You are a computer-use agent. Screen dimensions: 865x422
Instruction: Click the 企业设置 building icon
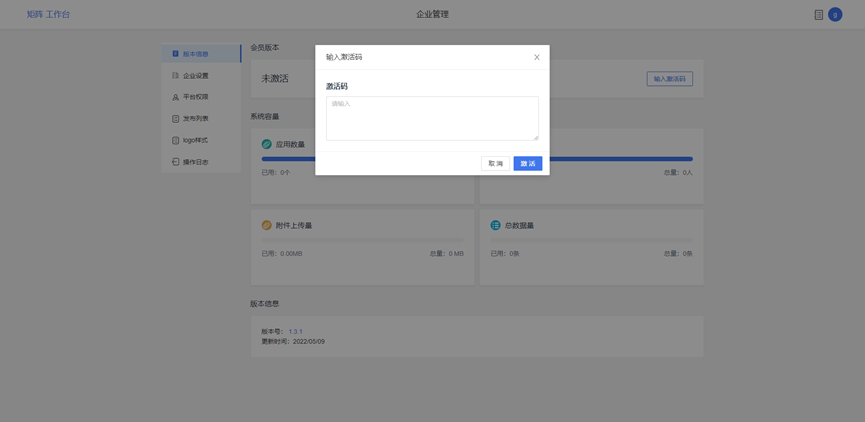click(175, 76)
